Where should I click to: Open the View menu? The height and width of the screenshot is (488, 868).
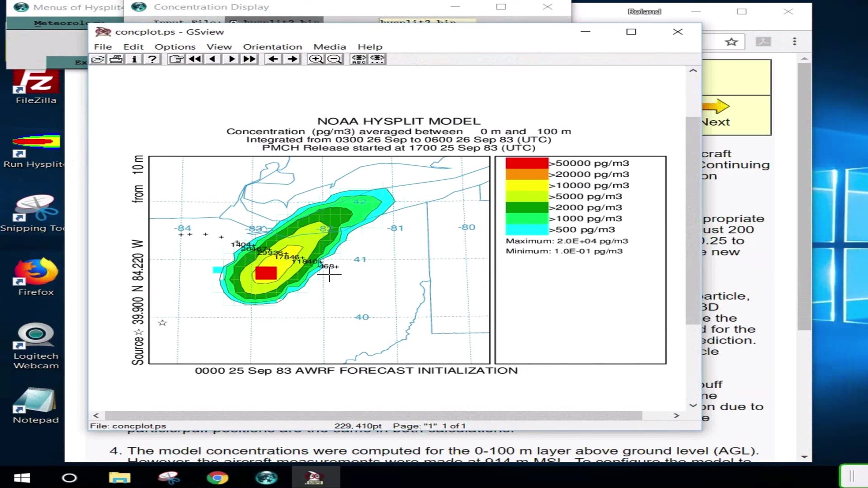pyautogui.click(x=219, y=47)
